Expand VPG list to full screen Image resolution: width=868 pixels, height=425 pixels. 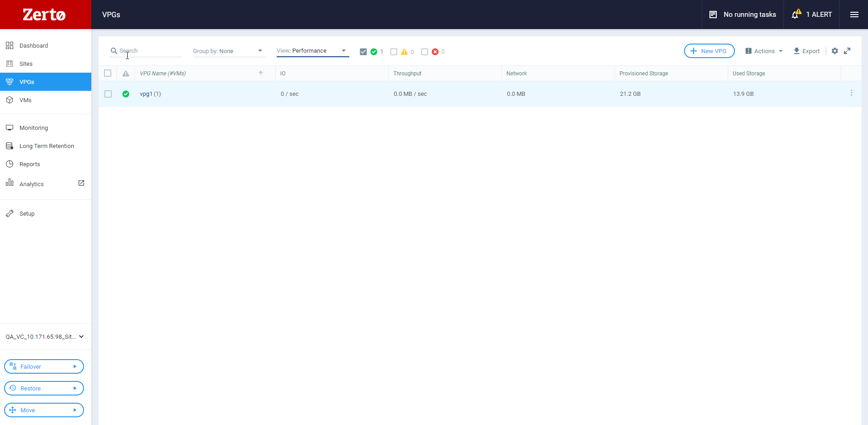coord(847,51)
